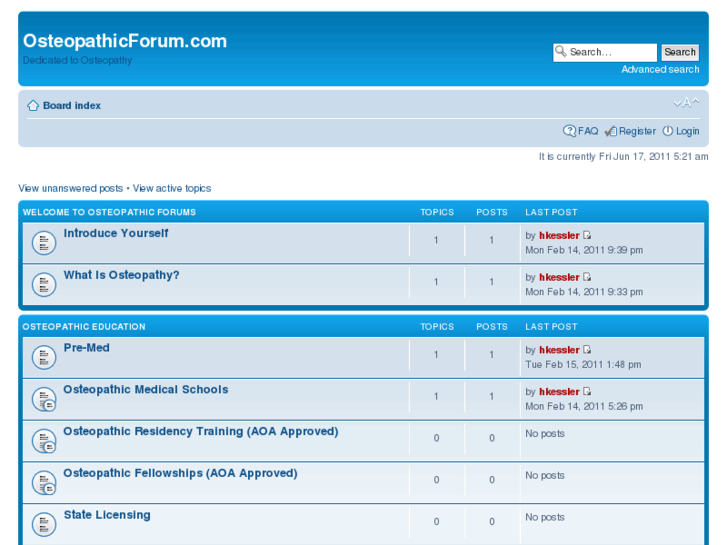Open the Osteopathic Education category header
This screenshot has height=545, width=727.
coord(84,327)
